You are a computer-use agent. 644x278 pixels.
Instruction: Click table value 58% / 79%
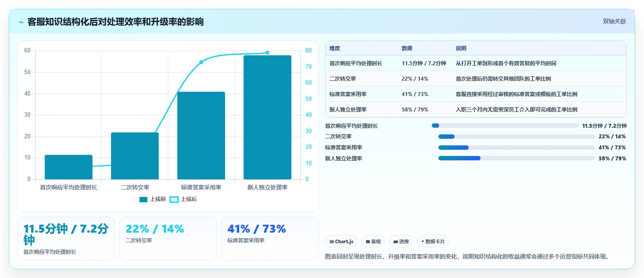point(415,110)
